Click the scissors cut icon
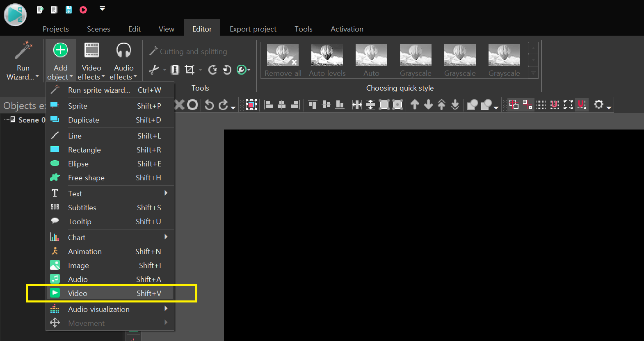Viewport: 644px width, 341px height. pyautogui.click(x=154, y=70)
